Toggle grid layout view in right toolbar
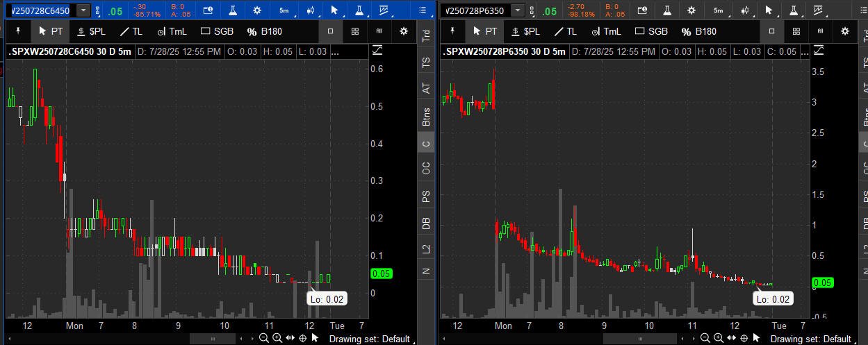868x345 pixels. [796, 31]
